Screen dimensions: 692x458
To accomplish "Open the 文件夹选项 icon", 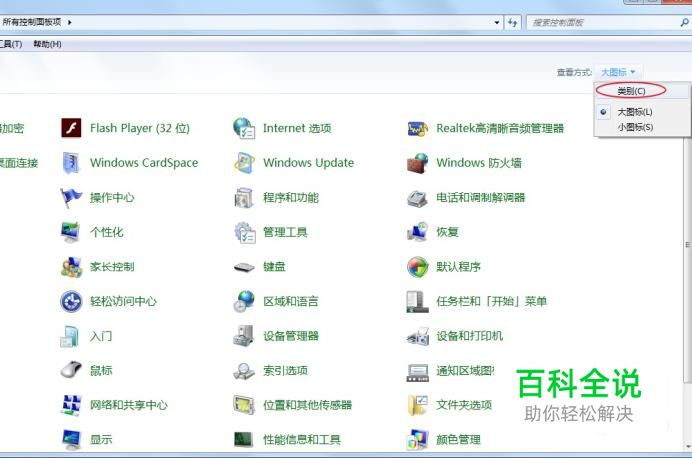I will pyautogui.click(x=417, y=405).
